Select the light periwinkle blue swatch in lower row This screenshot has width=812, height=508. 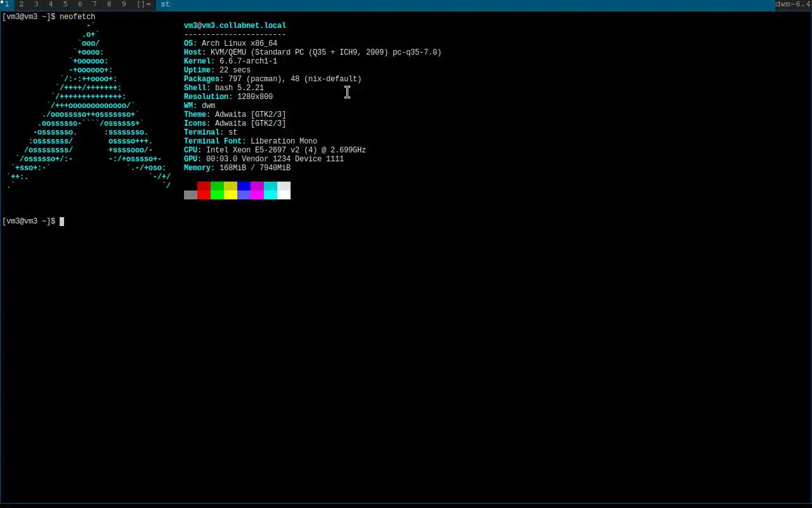244,195
